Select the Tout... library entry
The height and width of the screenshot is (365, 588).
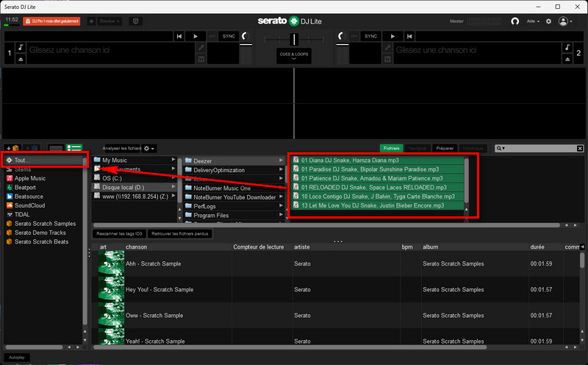click(45, 160)
